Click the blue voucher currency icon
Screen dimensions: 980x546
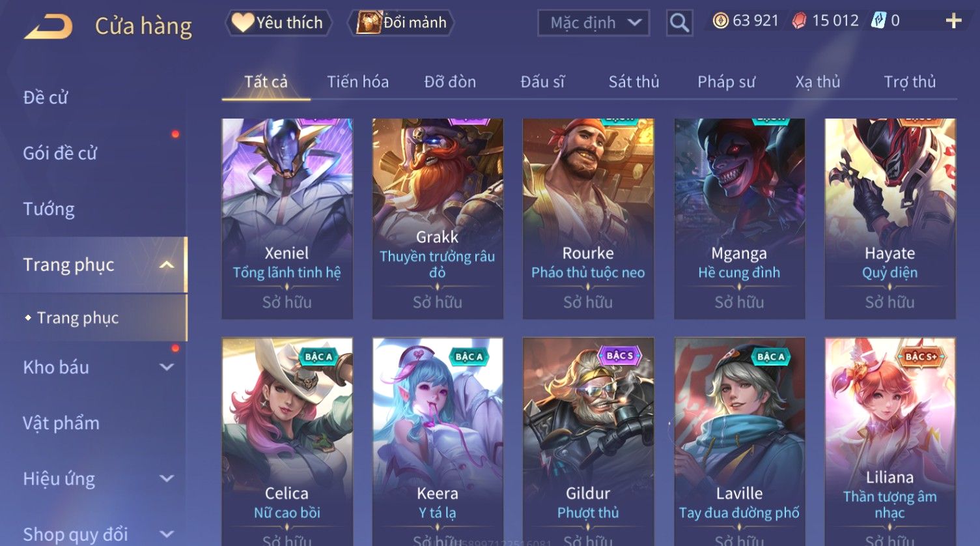tap(878, 22)
